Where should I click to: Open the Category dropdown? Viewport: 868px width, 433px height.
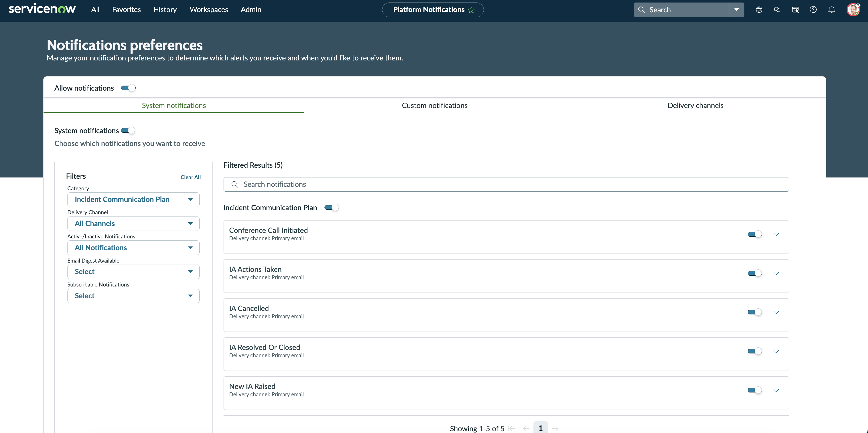click(x=133, y=199)
